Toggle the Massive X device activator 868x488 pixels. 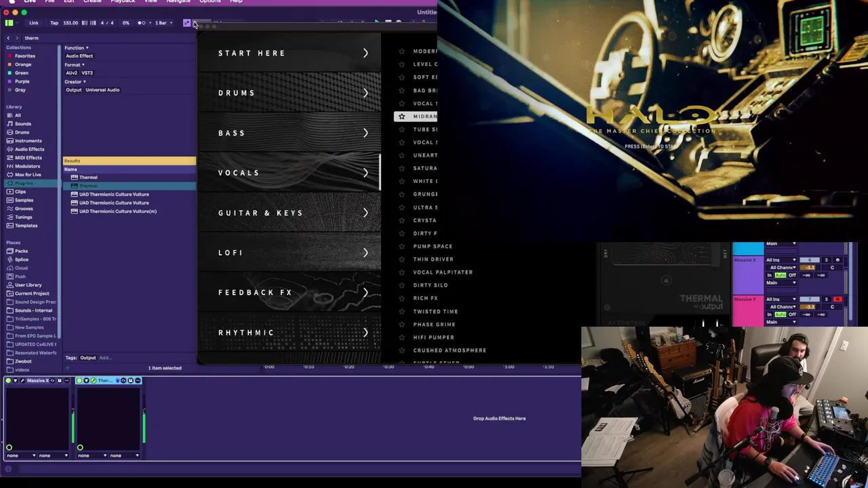point(8,381)
